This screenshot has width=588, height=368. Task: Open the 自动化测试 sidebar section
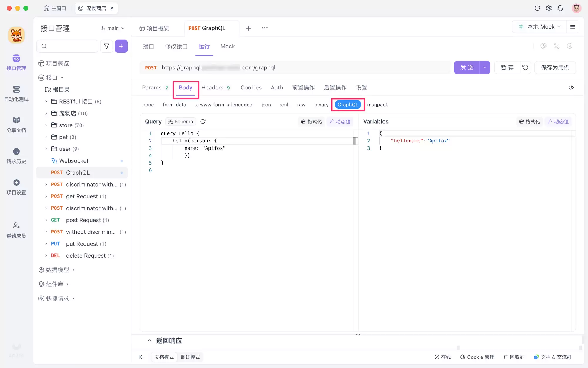[x=16, y=94]
